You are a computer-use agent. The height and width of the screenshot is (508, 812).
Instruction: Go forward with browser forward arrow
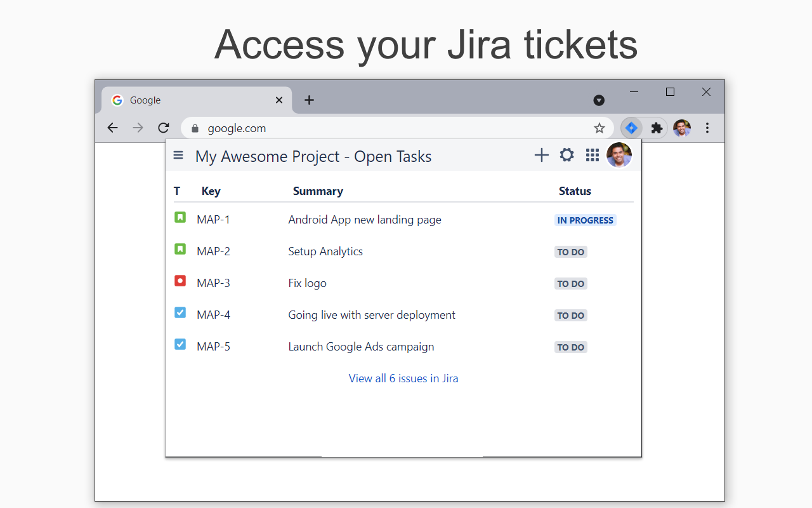coord(138,128)
